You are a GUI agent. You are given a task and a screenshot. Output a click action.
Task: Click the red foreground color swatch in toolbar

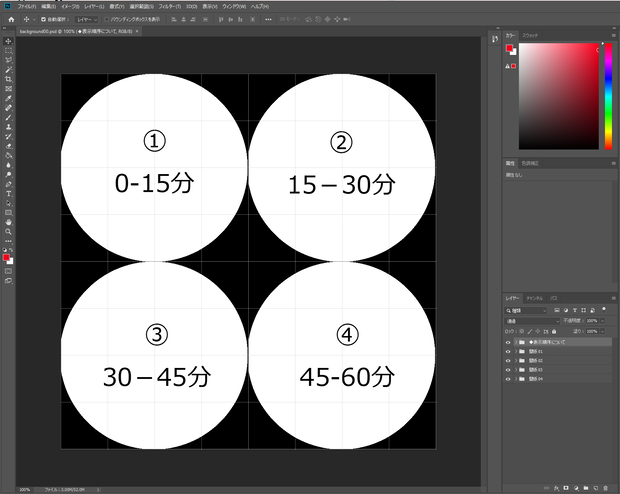point(6,257)
